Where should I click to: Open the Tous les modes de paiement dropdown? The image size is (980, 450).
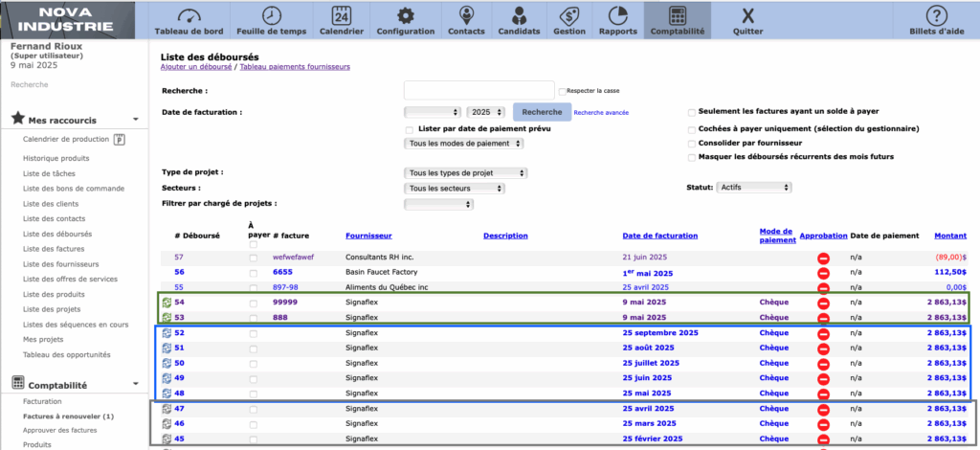(464, 144)
